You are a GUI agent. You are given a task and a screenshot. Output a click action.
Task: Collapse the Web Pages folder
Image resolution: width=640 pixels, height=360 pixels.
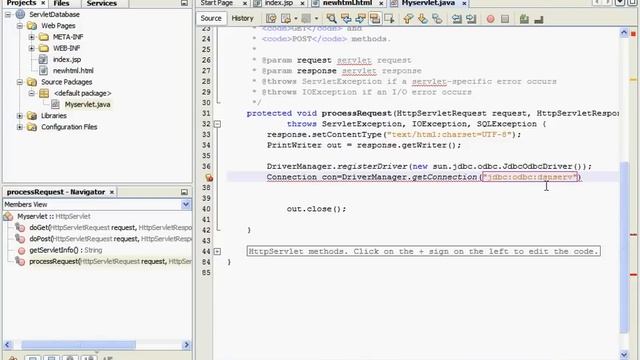coord(20,26)
